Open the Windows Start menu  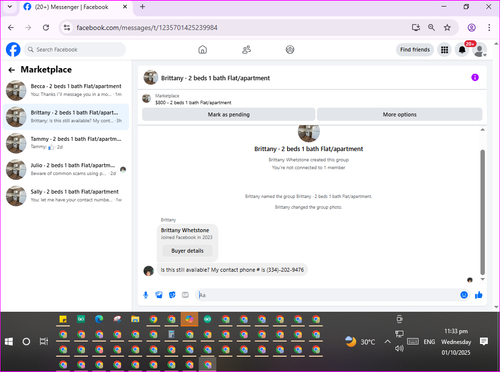click(9, 342)
